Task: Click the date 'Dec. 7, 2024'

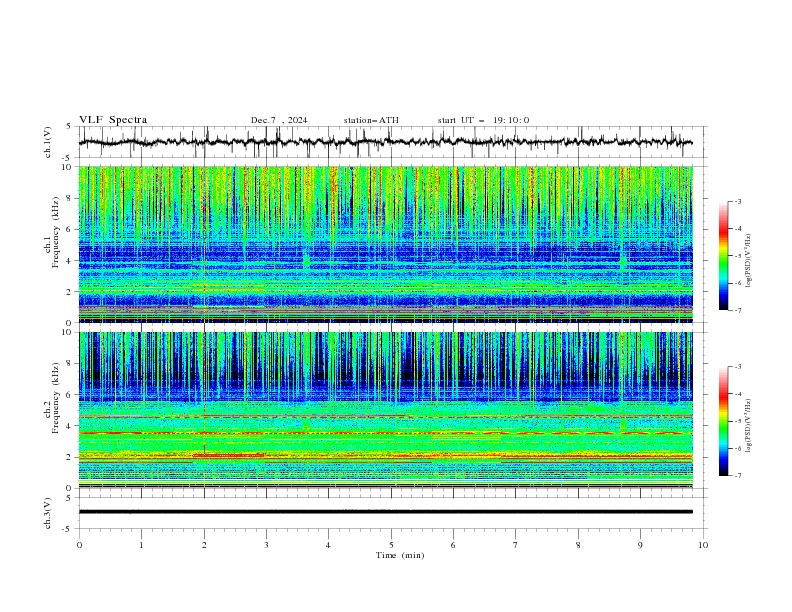Action: (x=279, y=120)
